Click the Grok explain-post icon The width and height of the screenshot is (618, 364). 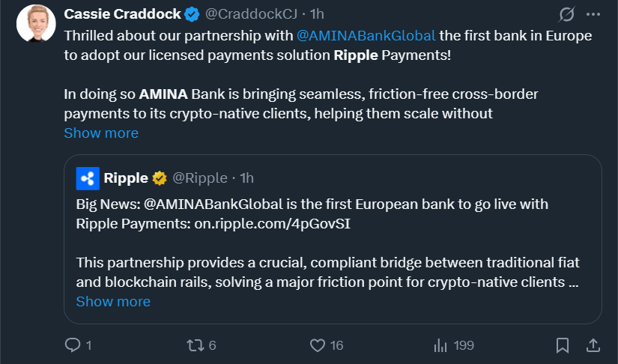point(566,14)
